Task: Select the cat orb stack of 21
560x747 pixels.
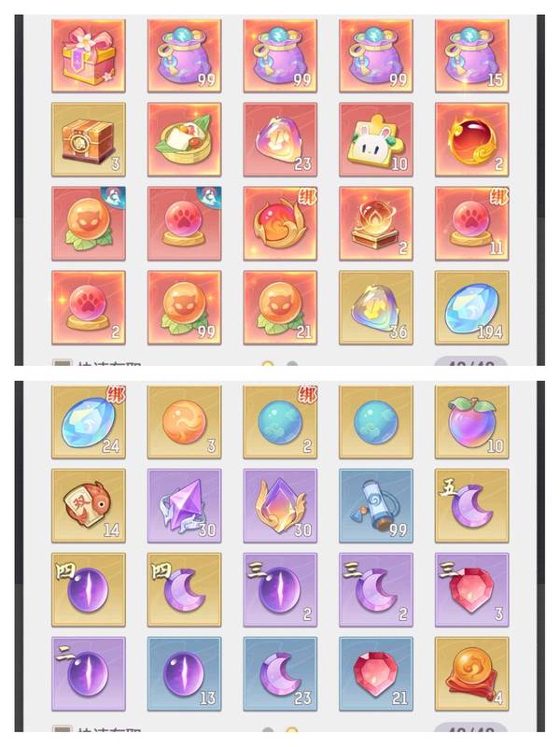Action: pyautogui.click(x=281, y=308)
